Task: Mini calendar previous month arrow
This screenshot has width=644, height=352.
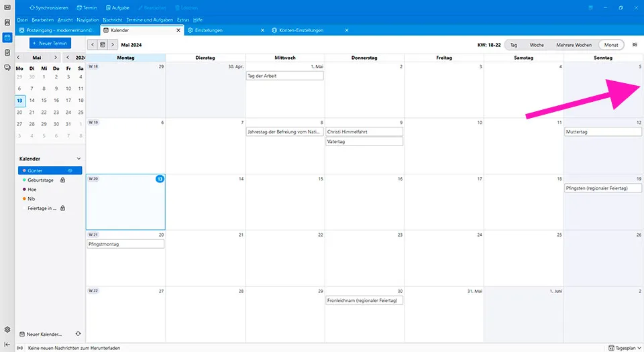Action: (18, 58)
